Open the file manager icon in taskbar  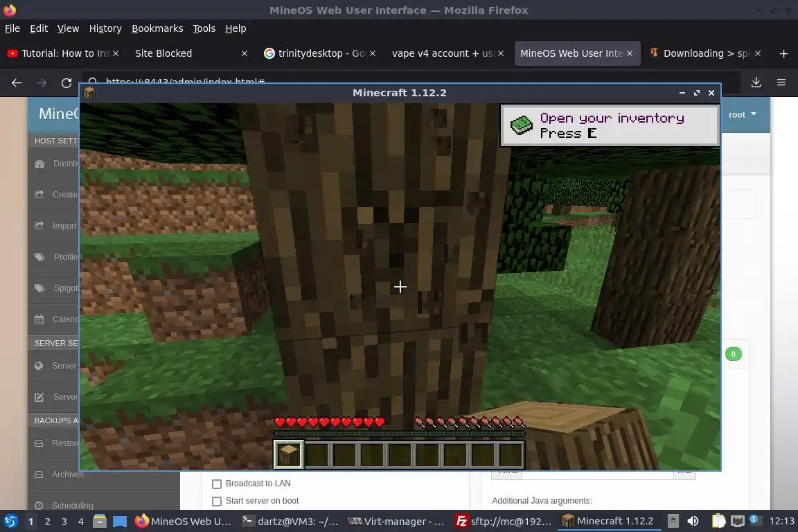(x=100, y=522)
